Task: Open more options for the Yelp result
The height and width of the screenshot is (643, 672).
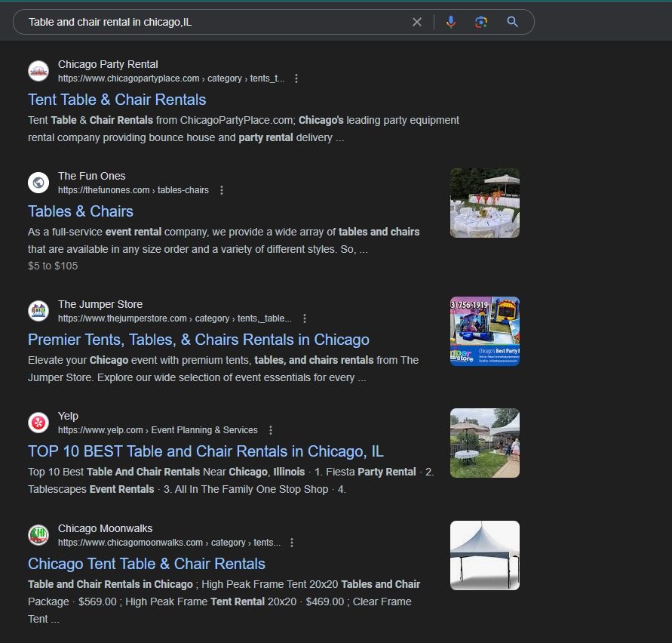Action: pos(271,430)
